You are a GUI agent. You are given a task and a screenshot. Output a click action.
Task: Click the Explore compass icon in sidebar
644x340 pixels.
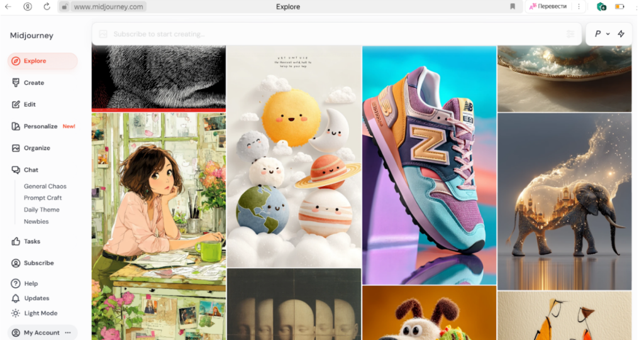[x=16, y=61]
